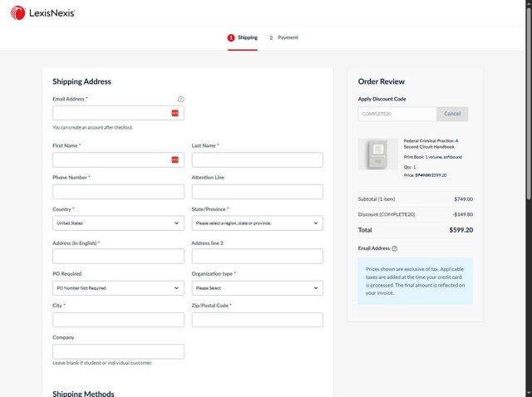Click the Shipping Methods heading
532x397 pixels.
coord(83,394)
